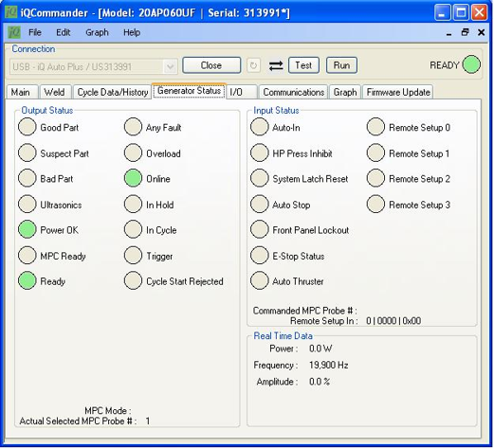The width and height of the screenshot is (494, 448).
Task: Click the Remote Setup In value text
Action: 393,321
